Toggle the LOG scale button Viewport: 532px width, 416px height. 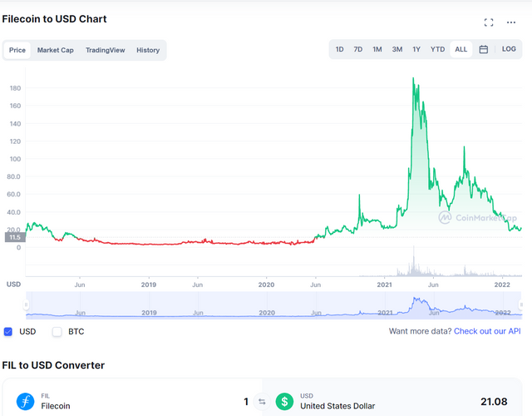point(509,49)
